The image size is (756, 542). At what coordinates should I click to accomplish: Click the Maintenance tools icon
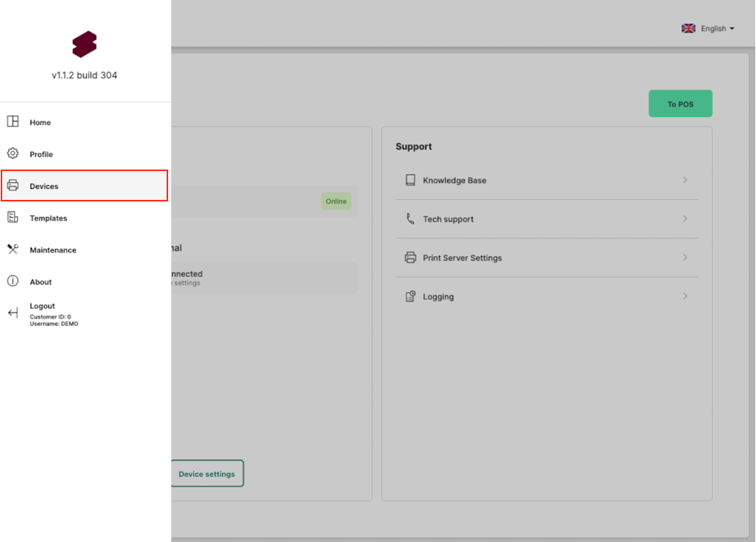(x=13, y=250)
